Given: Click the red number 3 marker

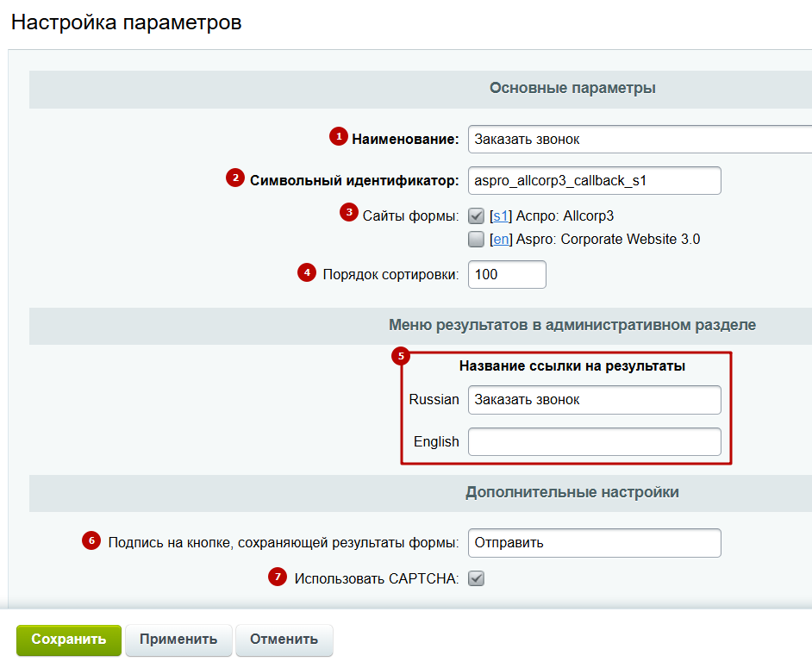Looking at the screenshot, I should pyautogui.click(x=347, y=212).
